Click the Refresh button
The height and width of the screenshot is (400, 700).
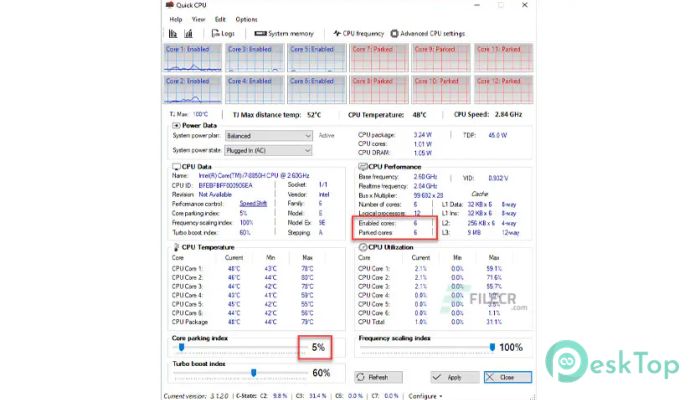tap(379, 377)
